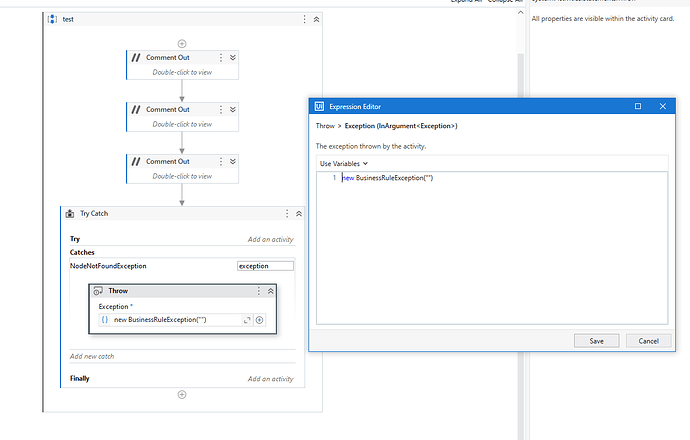Click the first Comment Out slash icon
This screenshot has width=690, height=440.
136,58
